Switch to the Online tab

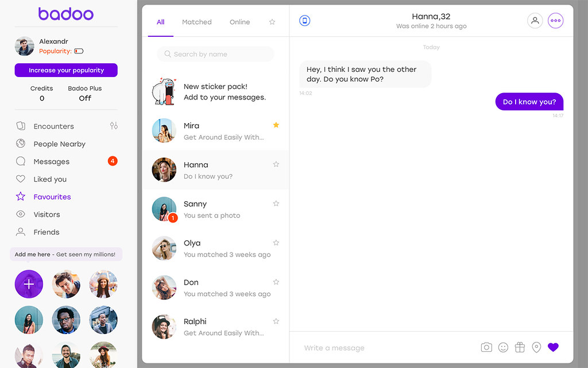click(x=239, y=22)
